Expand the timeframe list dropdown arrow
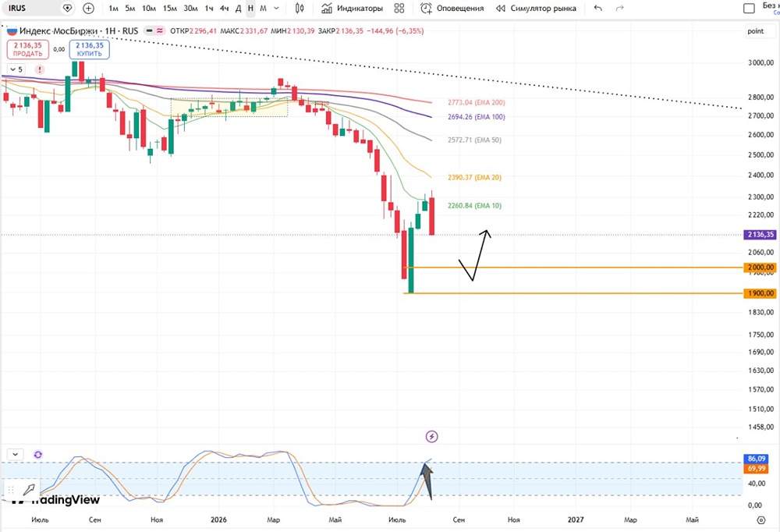Image resolution: width=780 pixels, height=532 pixels. point(277,9)
